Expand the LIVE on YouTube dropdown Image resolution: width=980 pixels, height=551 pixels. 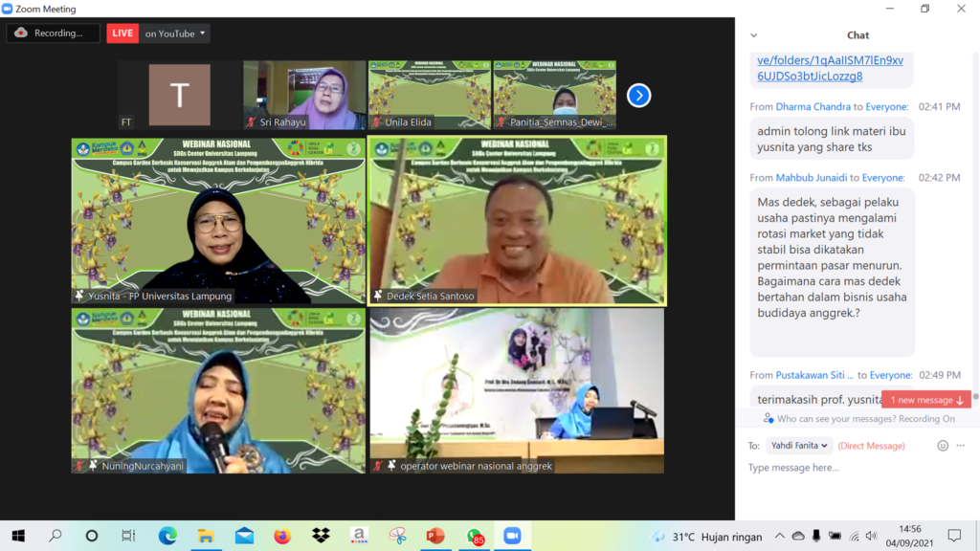point(176,33)
